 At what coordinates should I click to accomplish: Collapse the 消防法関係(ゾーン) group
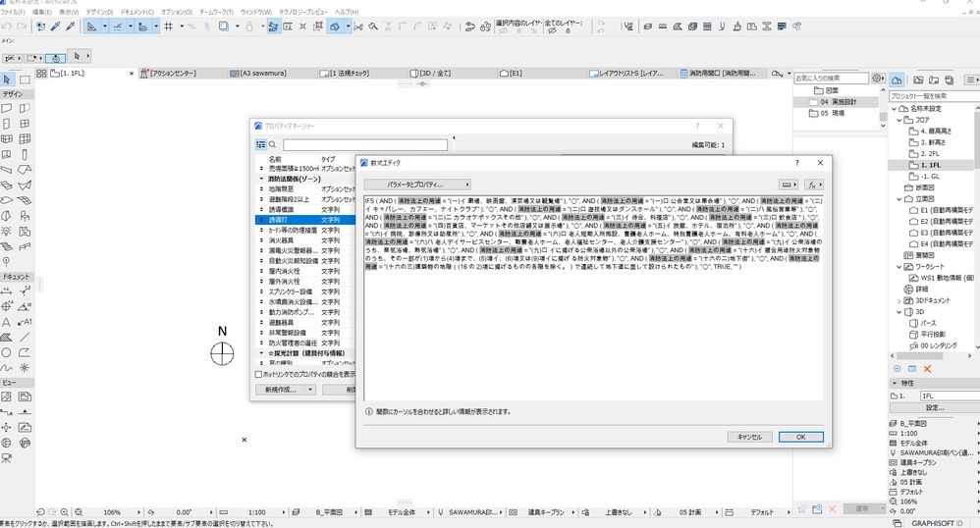[262, 179]
